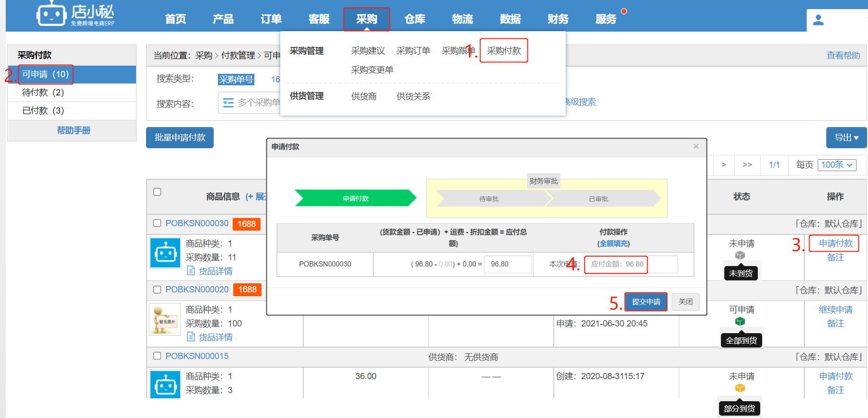Click the 1688 badge next to POBKSN000030
Image resolution: width=868 pixels, height=418 pixels.
pos(247,224)
